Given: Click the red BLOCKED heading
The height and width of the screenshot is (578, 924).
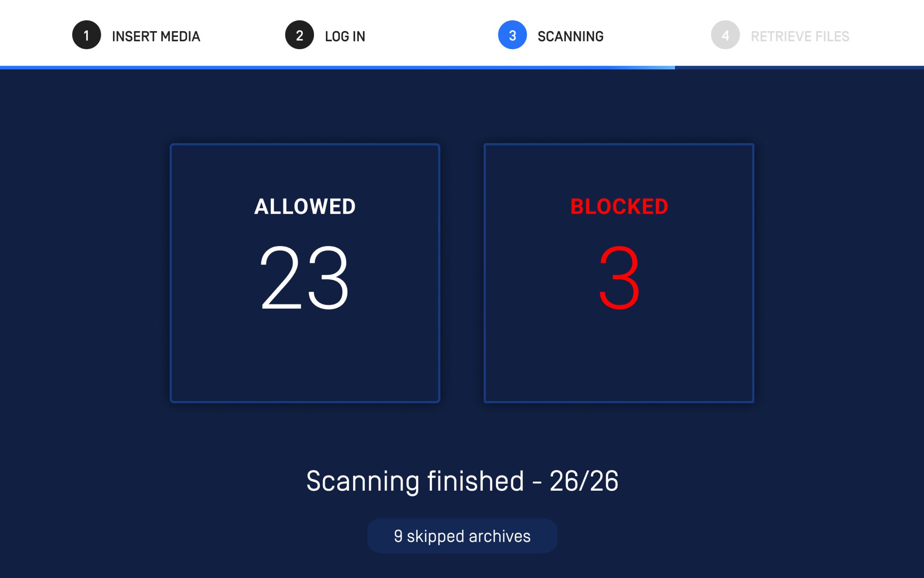Looking at the screenshot, I should point(619,206).
